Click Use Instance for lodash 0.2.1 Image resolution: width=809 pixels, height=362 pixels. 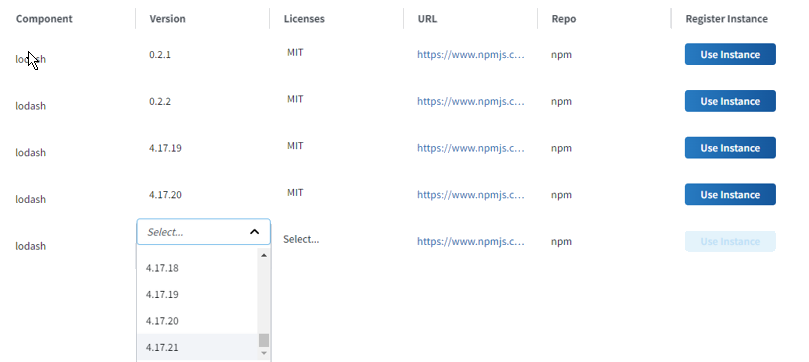pyautogui.click(x=730, y=54)
